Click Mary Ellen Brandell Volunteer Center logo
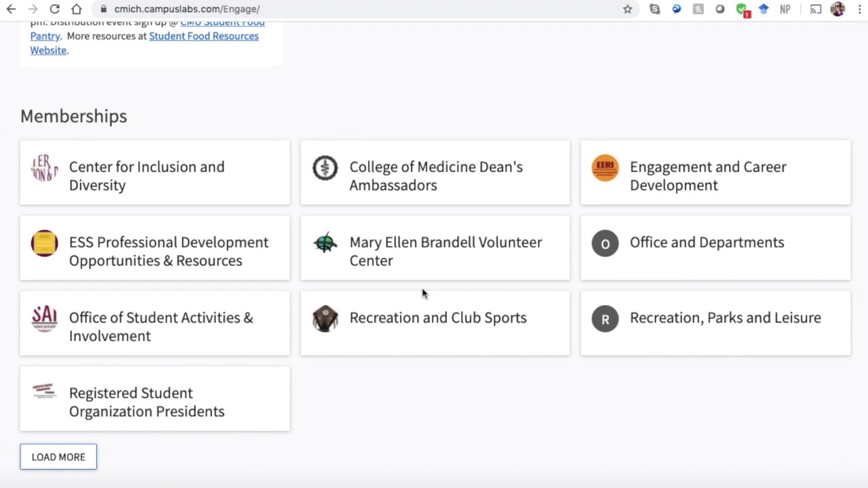The width and height of the screenshot is (868, 488). (x=325, y=243)
